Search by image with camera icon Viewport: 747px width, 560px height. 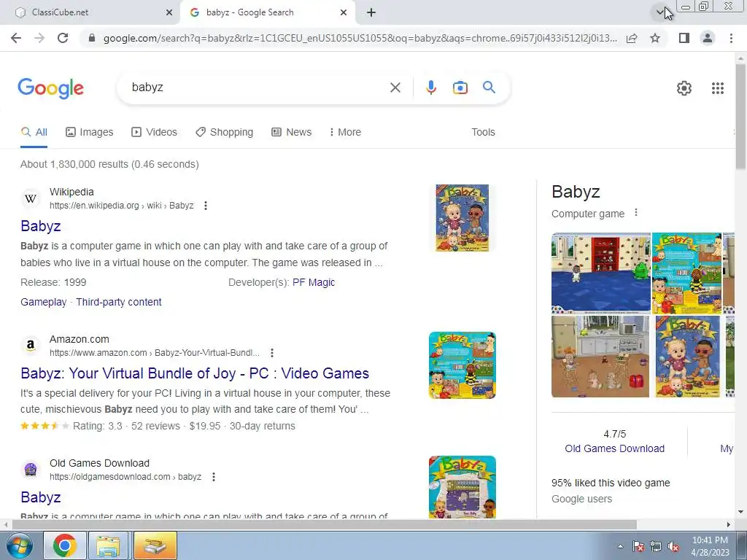point(460,87)
